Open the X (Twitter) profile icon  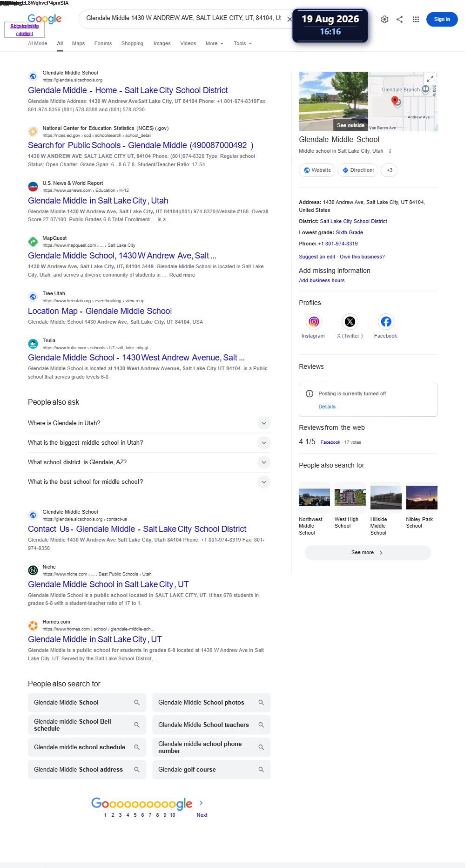pos(350,321)
